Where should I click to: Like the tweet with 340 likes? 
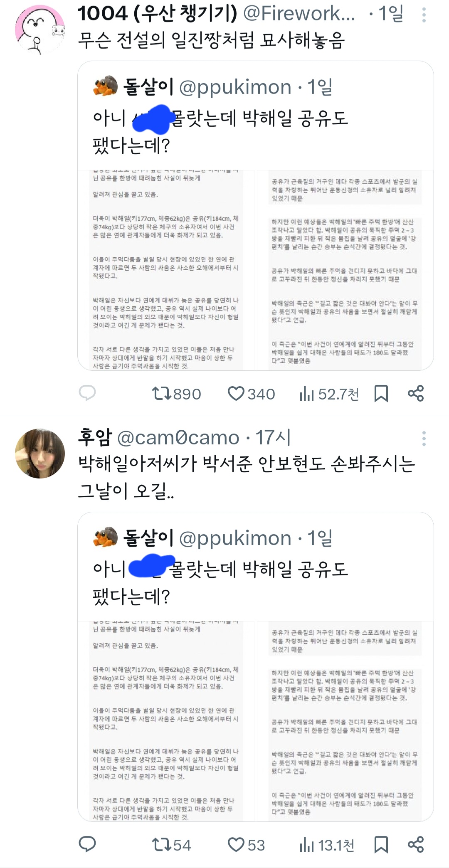click(251, 394)
